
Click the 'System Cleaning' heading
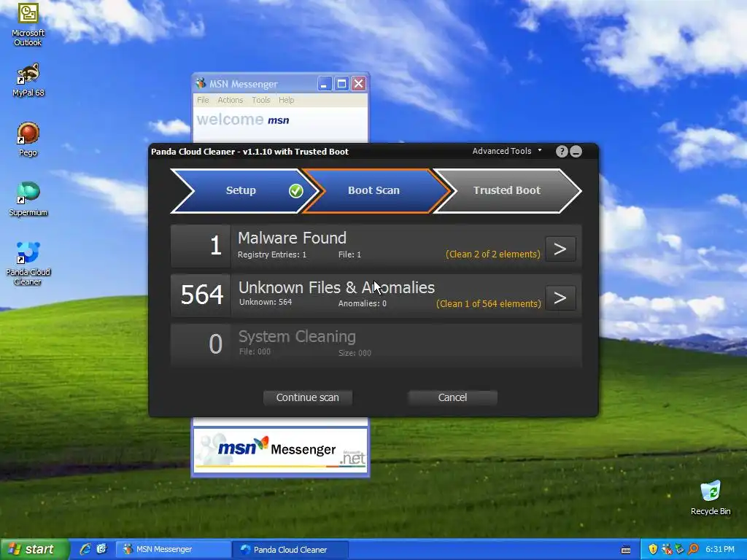[x=297, y=337]
